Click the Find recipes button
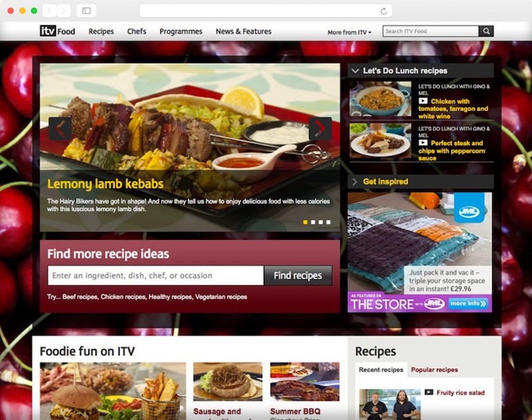Image resolution: width=532 pixels, height=420 pixels. pyautogui.click(x=297, y=275)
